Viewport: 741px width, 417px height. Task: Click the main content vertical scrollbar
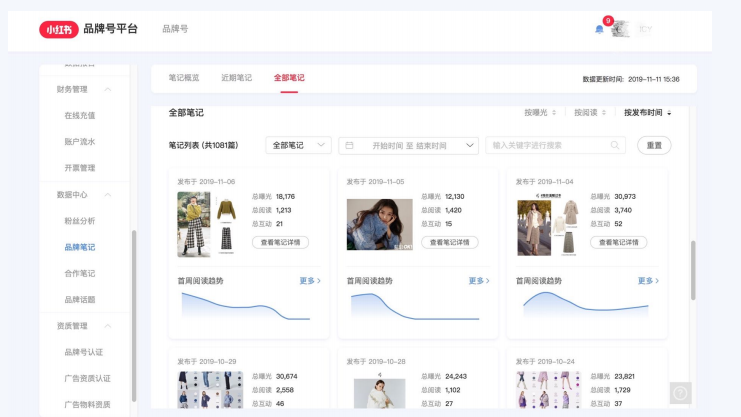point(692,270)
